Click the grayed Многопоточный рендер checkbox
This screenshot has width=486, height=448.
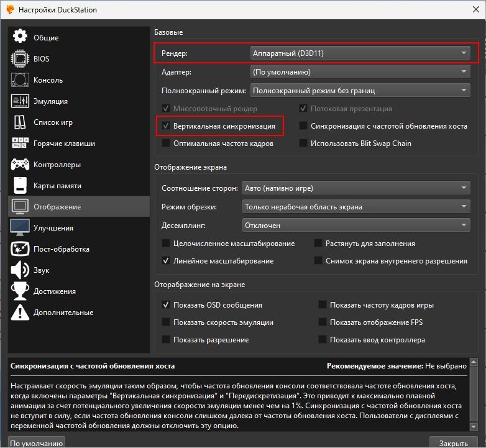coord(166,109)
